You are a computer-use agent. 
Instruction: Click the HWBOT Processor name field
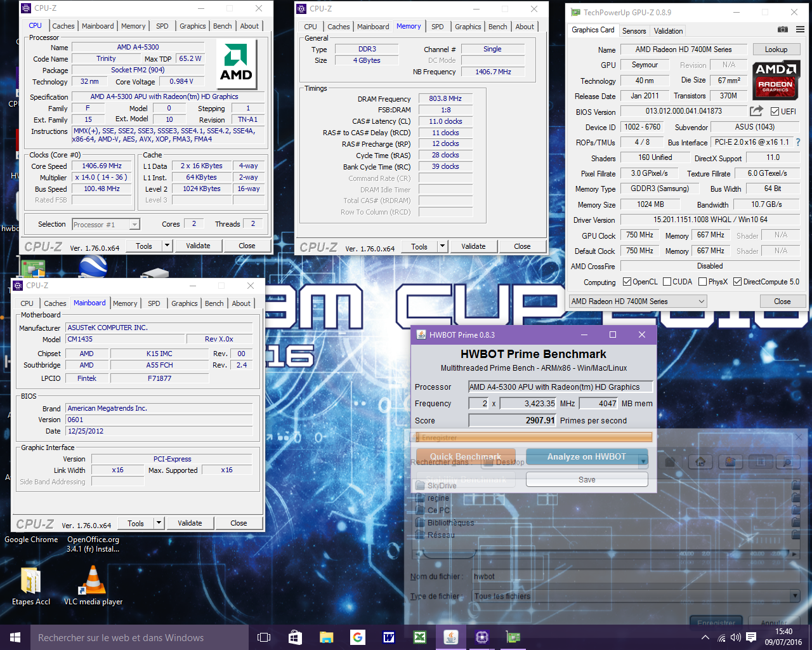click(x=560, y=387)
